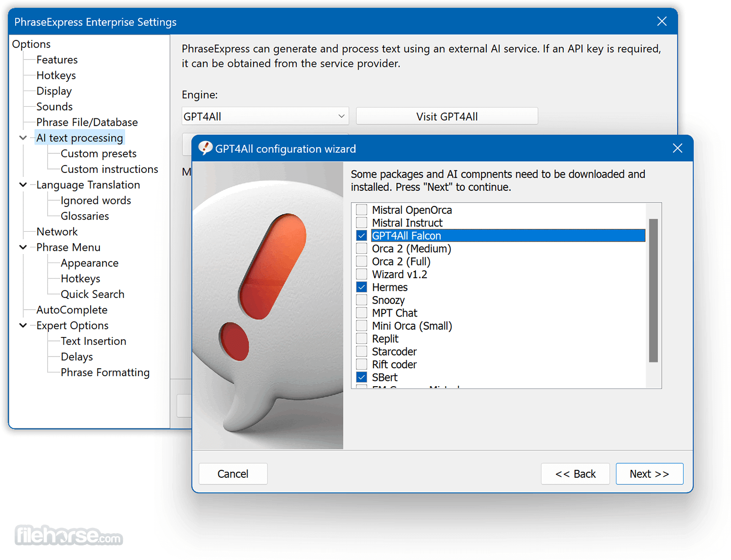This screenshot has width=731, height=560.
Task: Uncheck the SBert checkbox
Action: (x=362, y=377)
